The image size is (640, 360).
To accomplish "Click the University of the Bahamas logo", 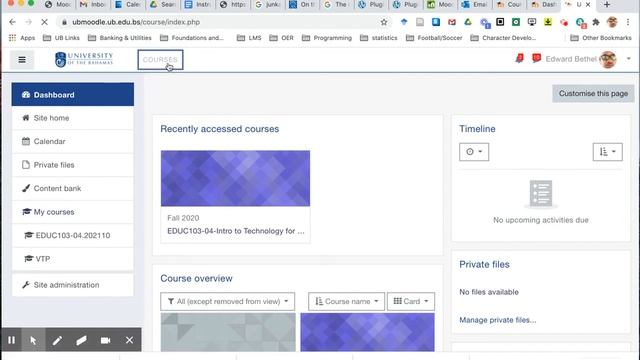I will 84,59.
